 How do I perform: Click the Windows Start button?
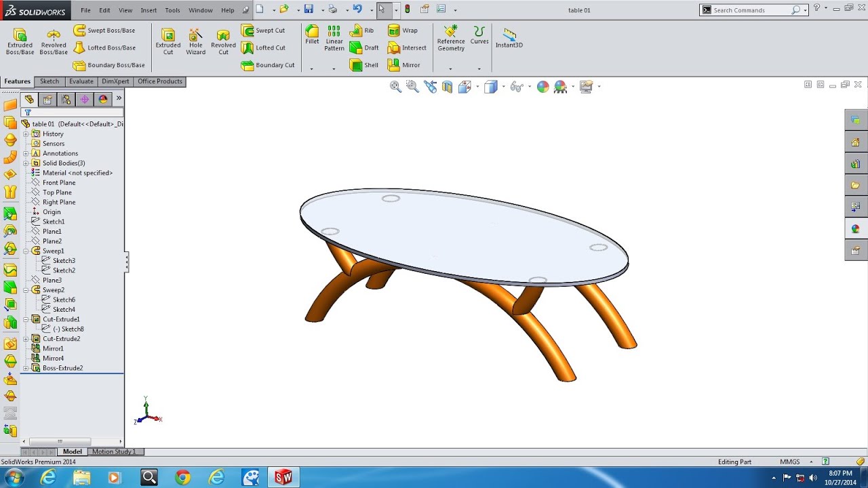pyautogui.click(x=14, y=477)
